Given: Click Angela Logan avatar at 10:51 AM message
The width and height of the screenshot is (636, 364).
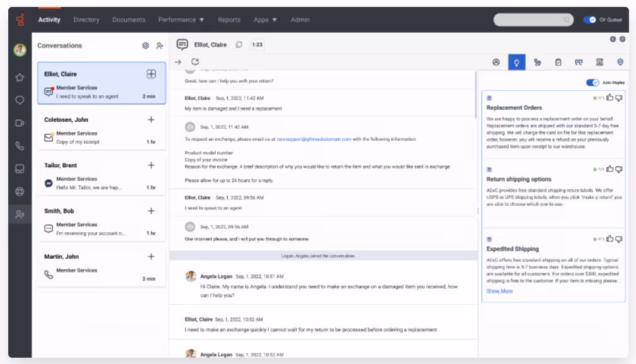Looking at the screenshot, I should pyautogui.click(x=191, y=276).
